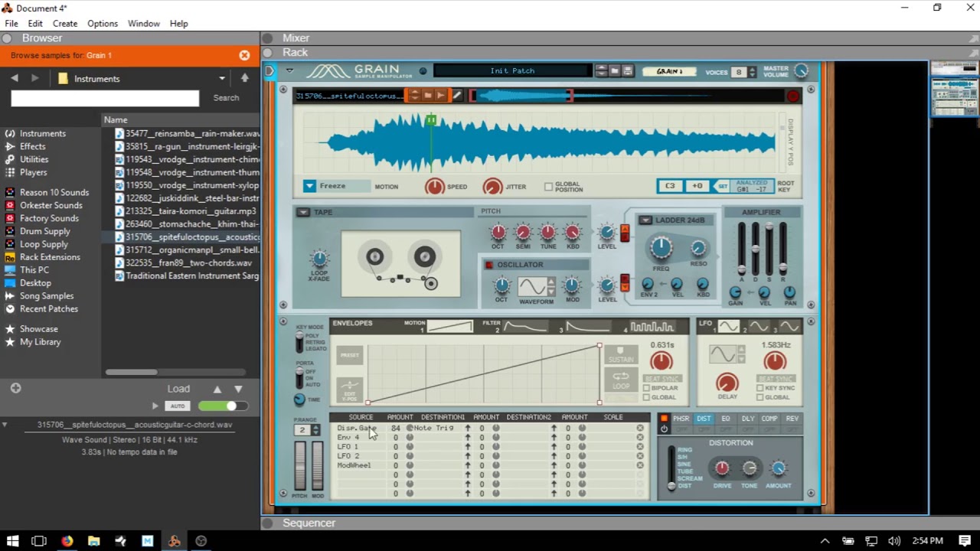Open the Options menu
Screen dimensions: 980x551
click(103, 24)
